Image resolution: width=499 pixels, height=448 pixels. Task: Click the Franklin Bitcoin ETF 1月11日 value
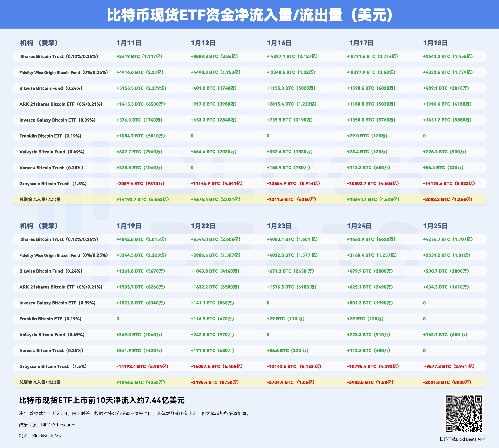[141, 136]
